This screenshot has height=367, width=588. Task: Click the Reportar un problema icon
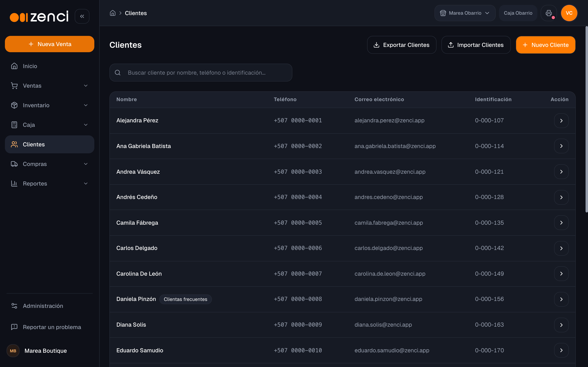[x=14, y=327]
